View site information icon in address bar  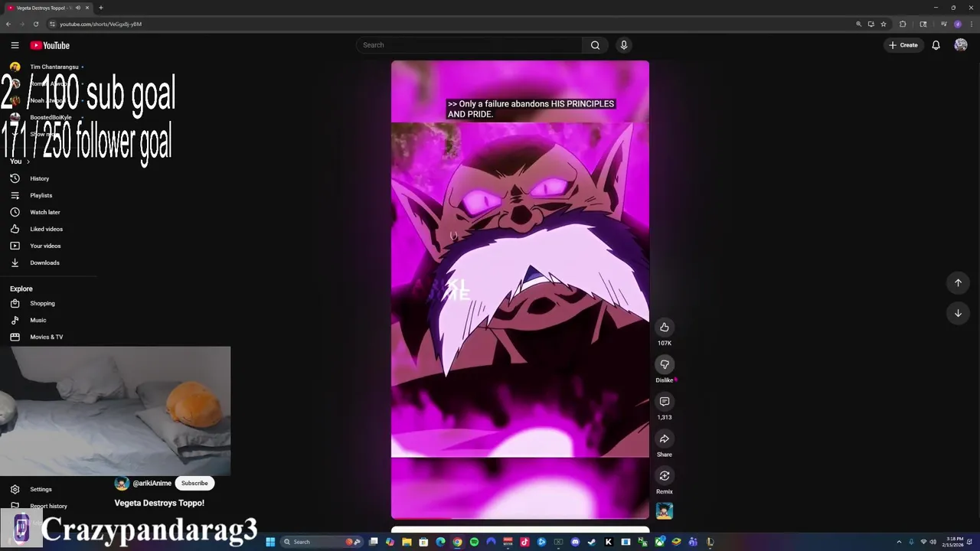click(x=52, y=24)
